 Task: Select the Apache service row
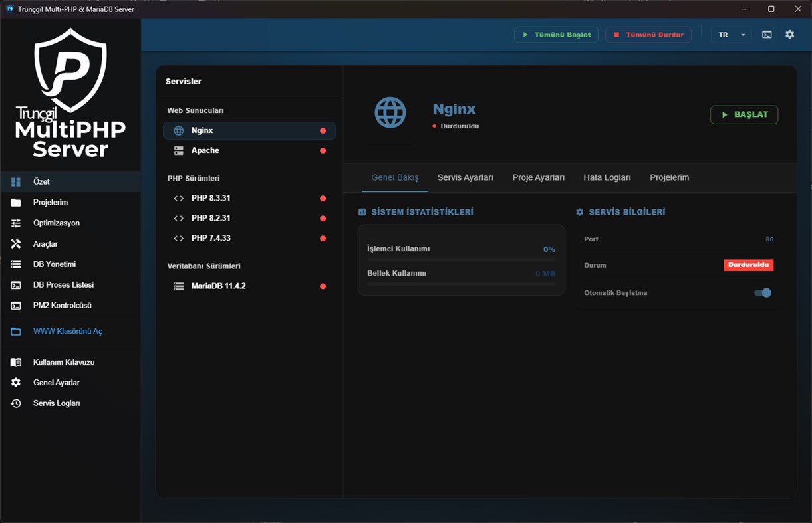(x=249, y=151)
